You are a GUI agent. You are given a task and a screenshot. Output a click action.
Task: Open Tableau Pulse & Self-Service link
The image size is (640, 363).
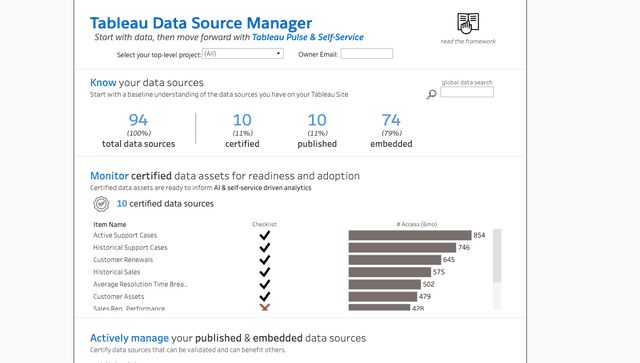pyautogui.click(x=308, y=37)
